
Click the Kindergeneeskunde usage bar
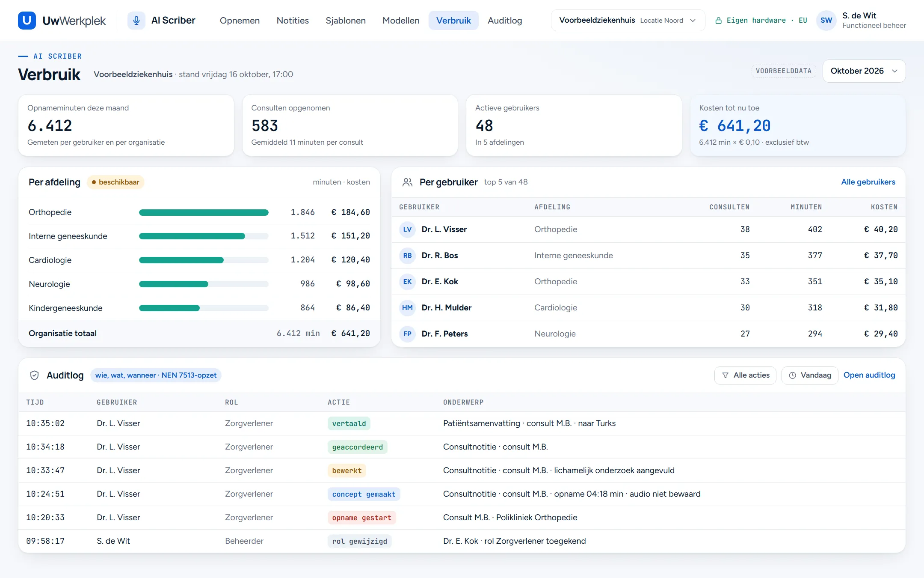(x=204, y=308)
